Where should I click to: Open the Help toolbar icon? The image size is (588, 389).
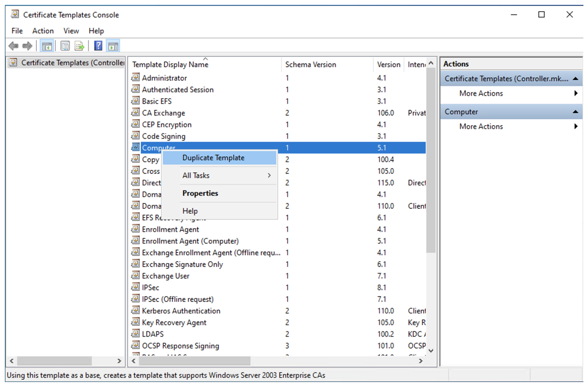(98, 46)
